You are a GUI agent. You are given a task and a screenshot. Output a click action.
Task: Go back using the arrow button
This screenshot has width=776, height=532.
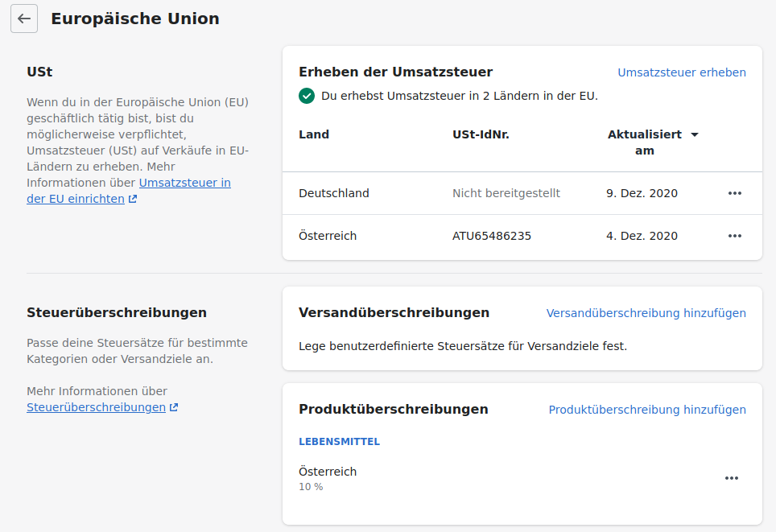click(24, 19)
